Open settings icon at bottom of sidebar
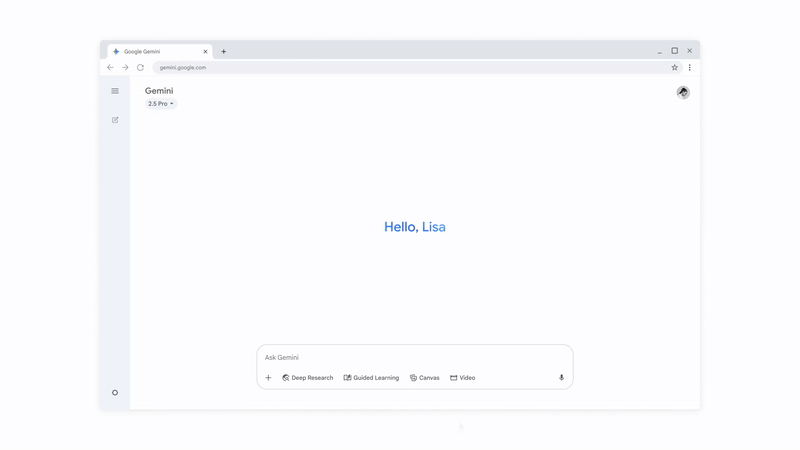 tap(115, 392)
